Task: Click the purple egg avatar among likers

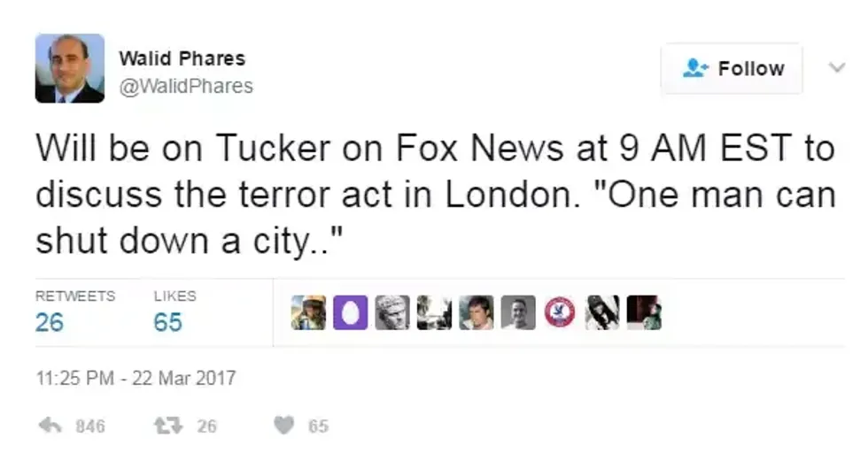Action: coord(350,312)
